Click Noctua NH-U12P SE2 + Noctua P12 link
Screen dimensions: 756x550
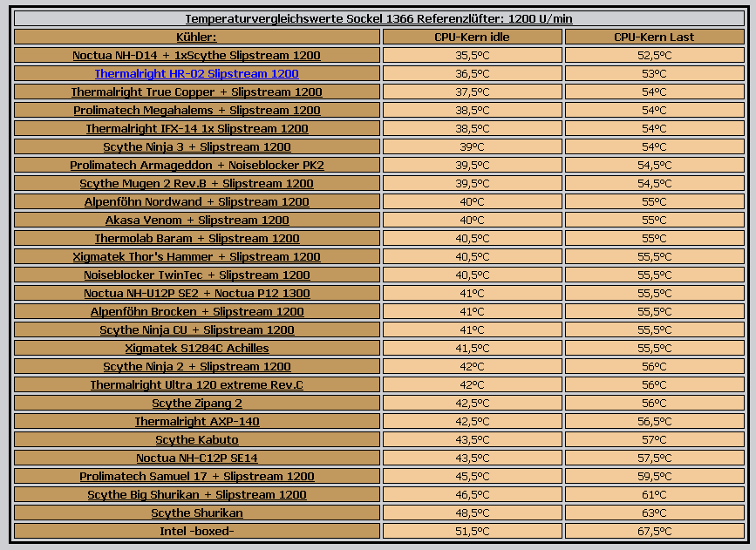tap(196, 293)
